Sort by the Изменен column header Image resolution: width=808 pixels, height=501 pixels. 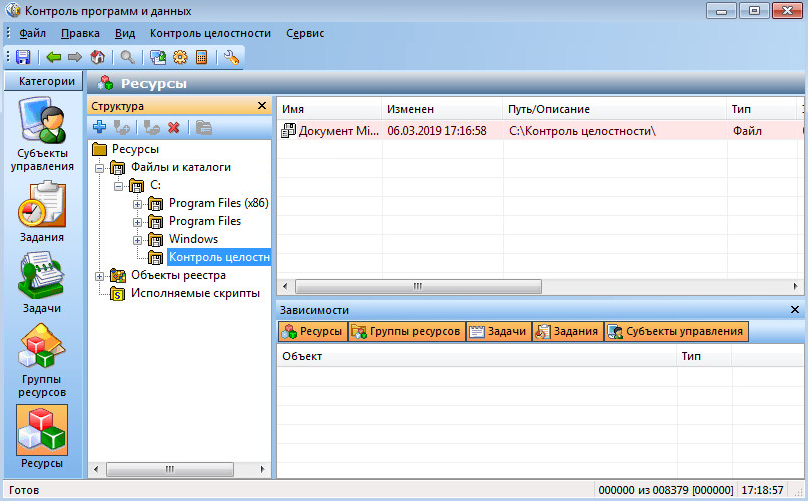coord(442,109)
